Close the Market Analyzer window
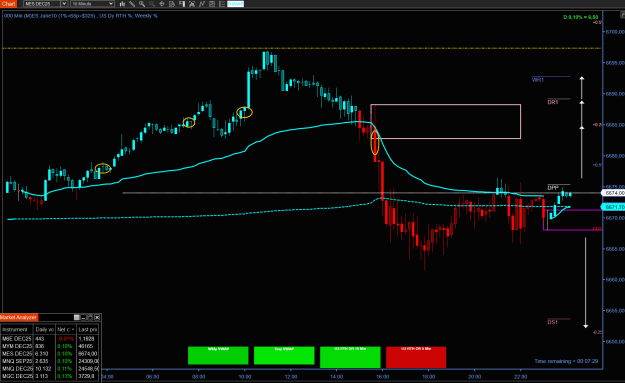The height and width of the screenshot is (383, 625). point(97,317)
